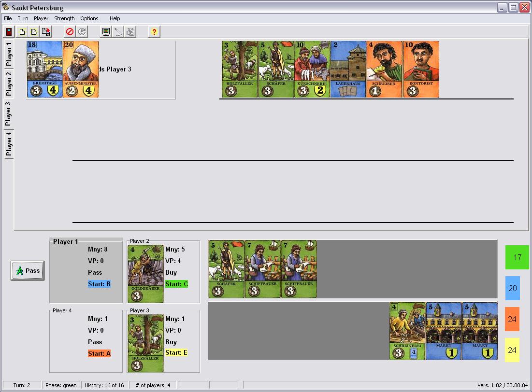Click the 'Turn: 2' status bar entry

22,385
